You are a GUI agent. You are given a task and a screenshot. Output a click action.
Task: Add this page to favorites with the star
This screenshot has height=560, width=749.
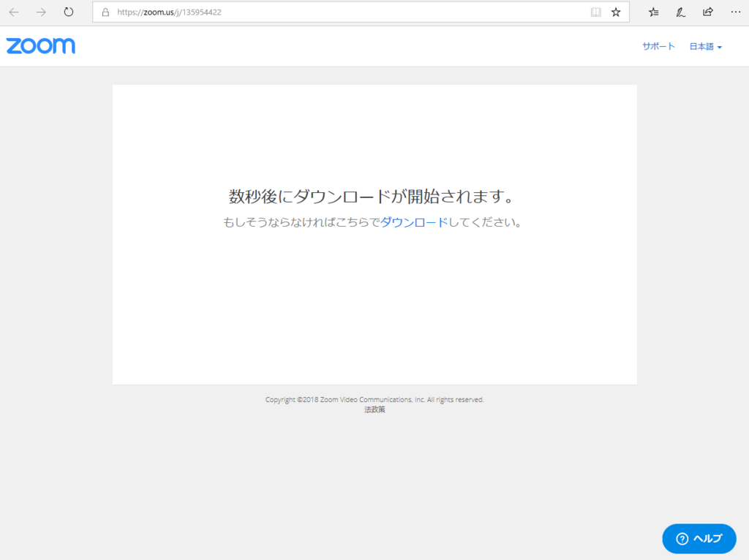pos(614,12)
